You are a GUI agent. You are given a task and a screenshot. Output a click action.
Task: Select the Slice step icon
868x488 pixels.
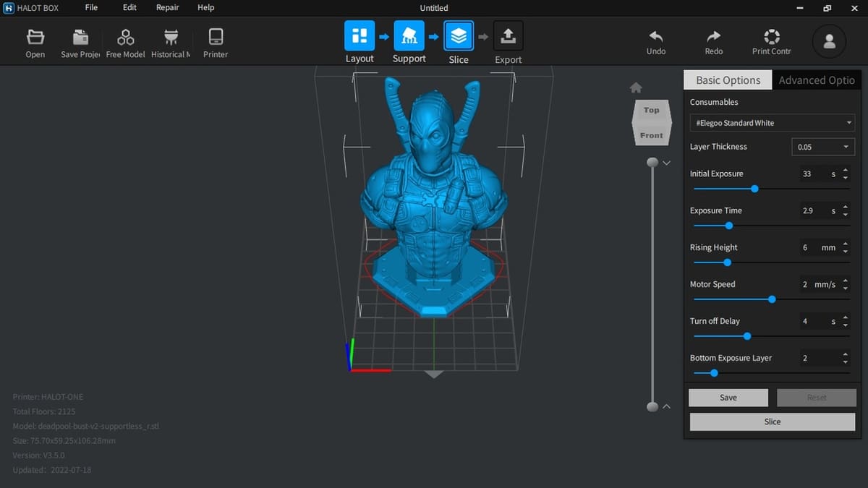pyautogui.click(x=459, y=35)
